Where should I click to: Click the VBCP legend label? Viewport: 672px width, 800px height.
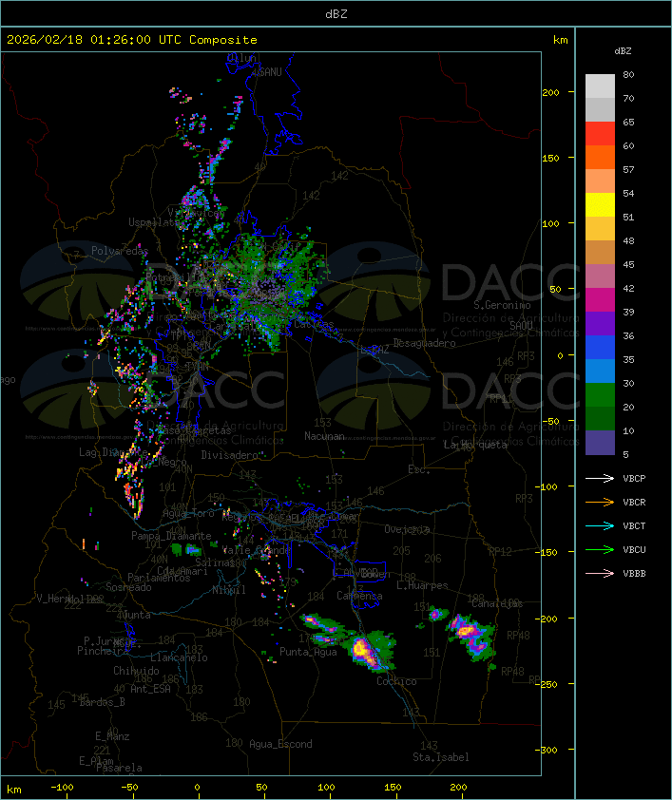[634, 478]
